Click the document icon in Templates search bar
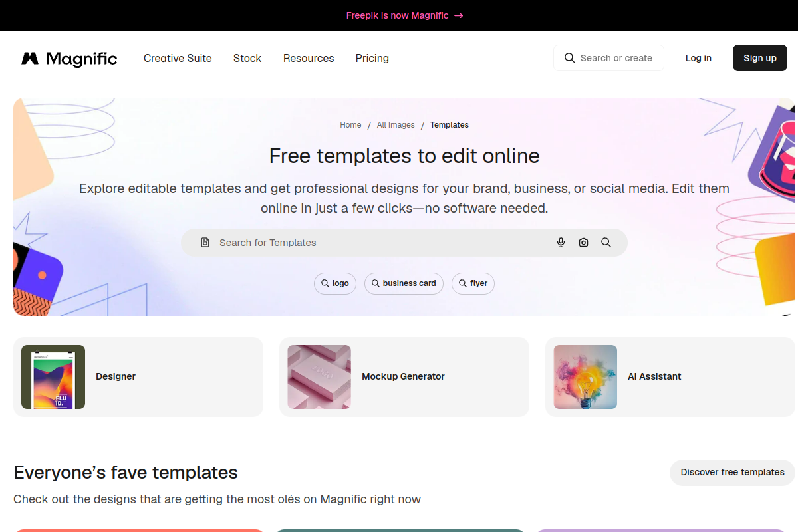The image size is (798, 532). [205, 243]
